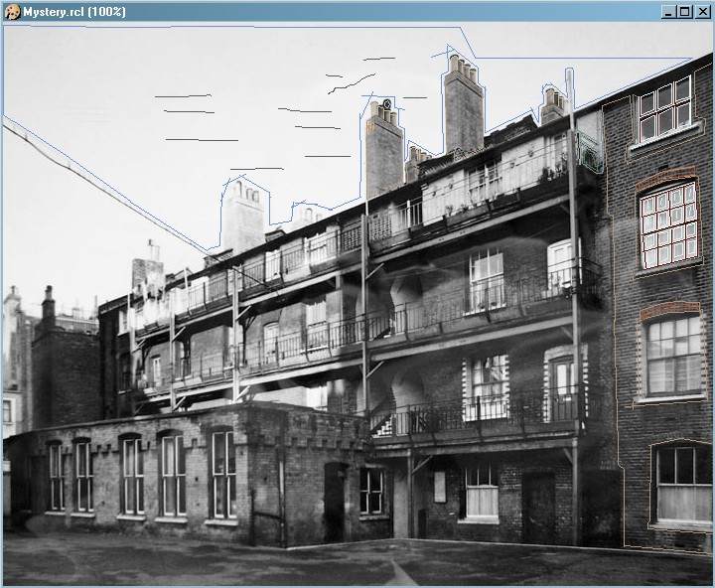The width and height of the screenshot is (715, 588).
Task: Minimize the Mystery.rcl window
Action: (x=668, y=12)
